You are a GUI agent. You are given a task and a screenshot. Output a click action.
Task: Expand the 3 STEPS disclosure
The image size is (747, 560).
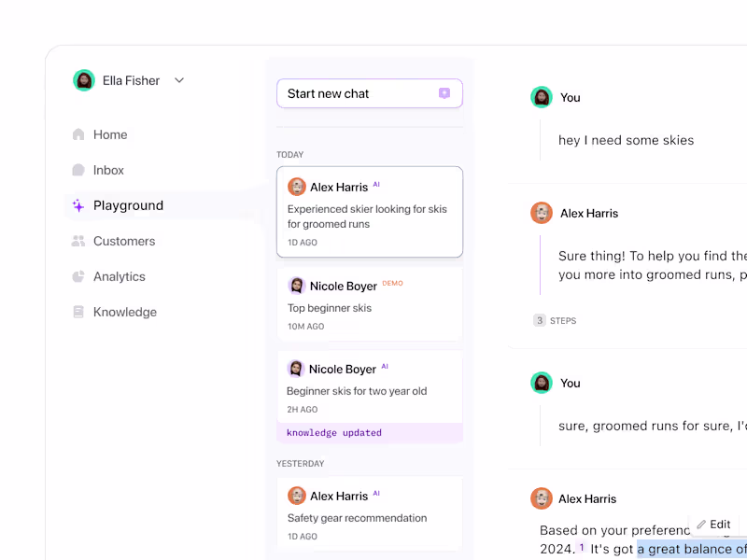[555, 320]
